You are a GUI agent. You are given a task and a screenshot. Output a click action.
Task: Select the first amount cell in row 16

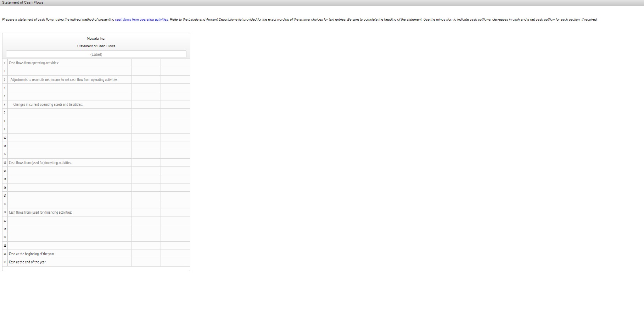[x=146, y=187]
